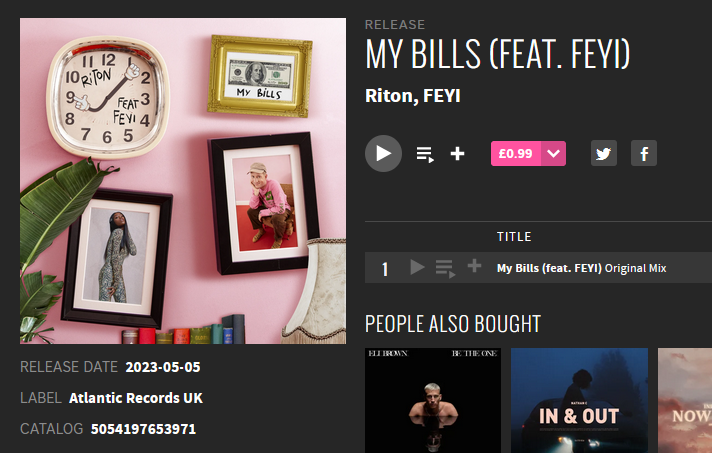
Task: Buy the release for £0.99
Action: coord(515,153)
